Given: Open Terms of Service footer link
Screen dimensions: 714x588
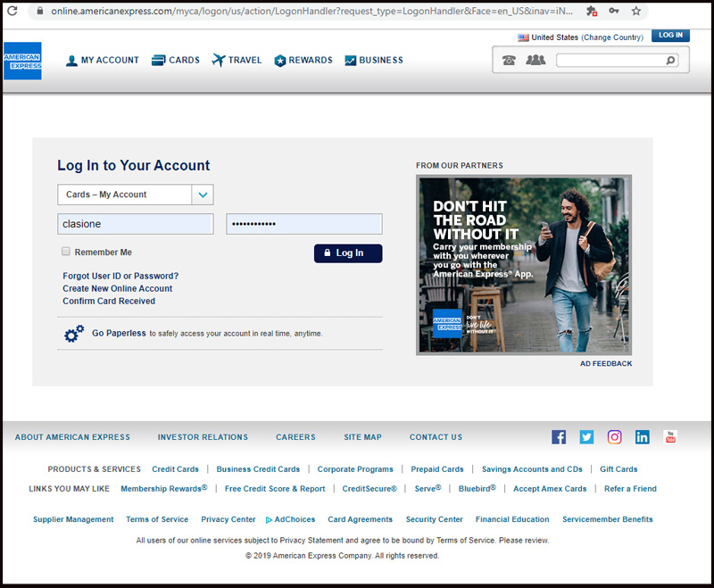Looking at the screenshot, I should (x=157, y=519).
